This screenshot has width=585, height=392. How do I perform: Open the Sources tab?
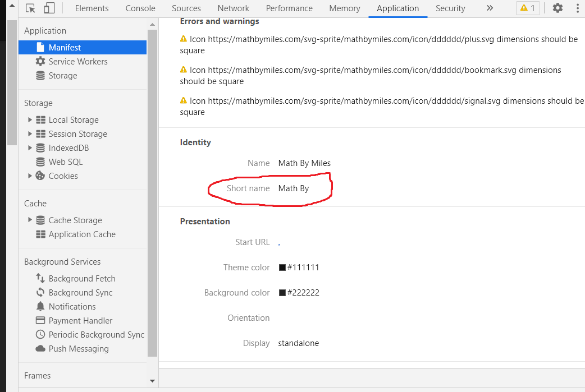(186, 8)
